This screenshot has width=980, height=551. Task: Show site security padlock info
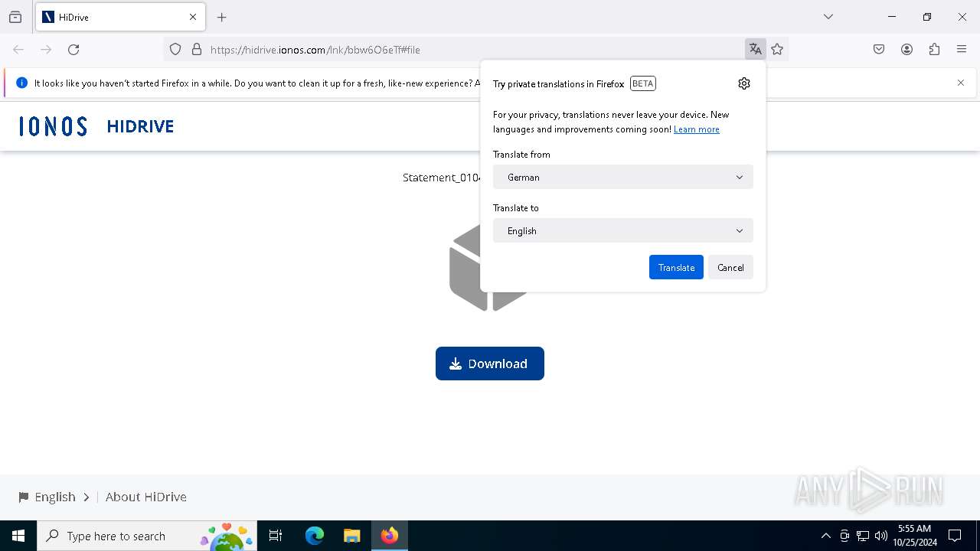[197, 50]
